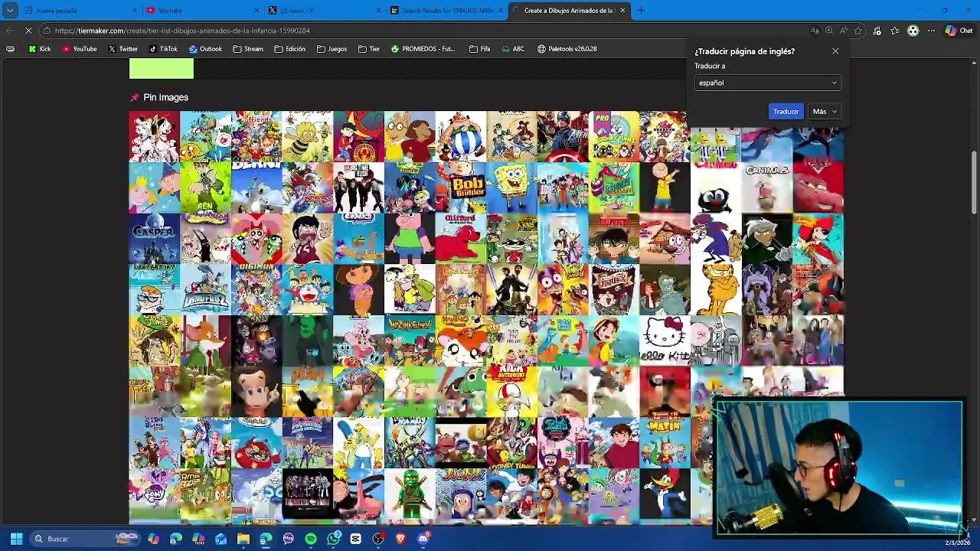Open the Twitter bookmark
Image resolution: width=980 pixels, height=551 pixels.
[x=122, y=49]
